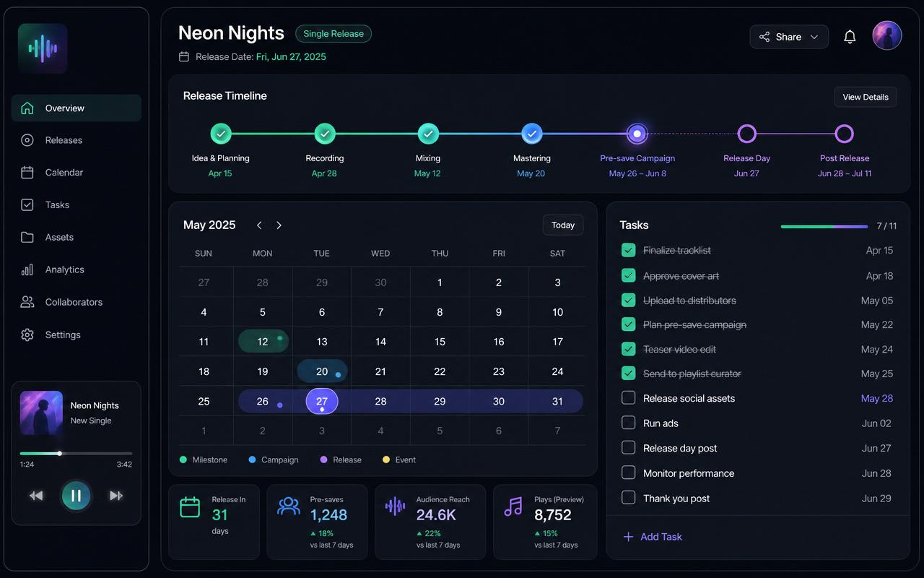This screenshot has height=578, width=924.
Task: Click the Tasks checkmark sidebar icon
Action: click(27, 205)
